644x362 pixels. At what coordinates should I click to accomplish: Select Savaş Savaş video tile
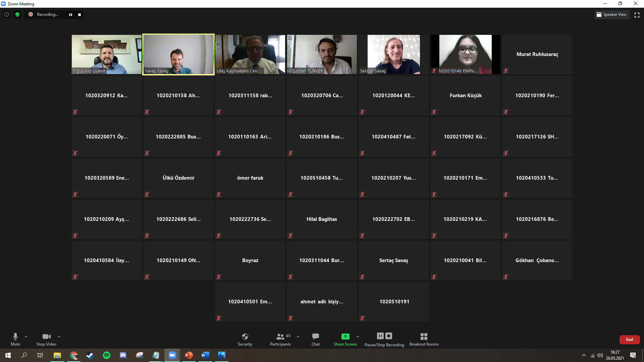(178, 54)
